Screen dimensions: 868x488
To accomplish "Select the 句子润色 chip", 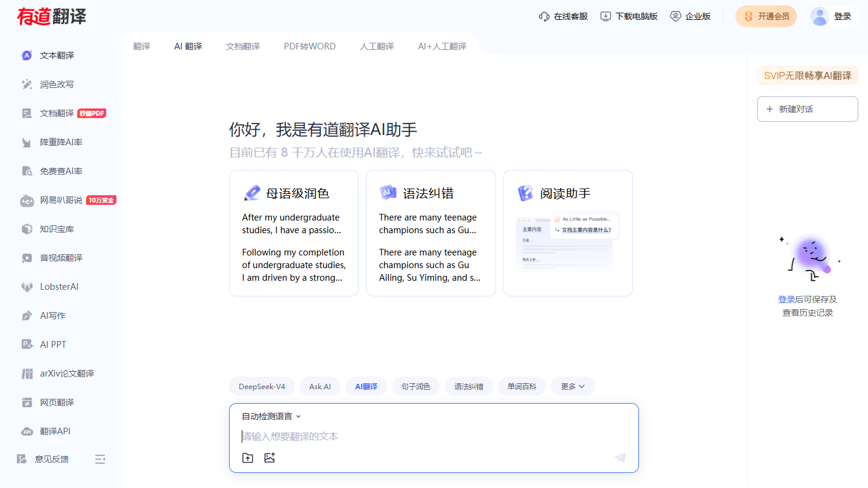I will [416, 386].
